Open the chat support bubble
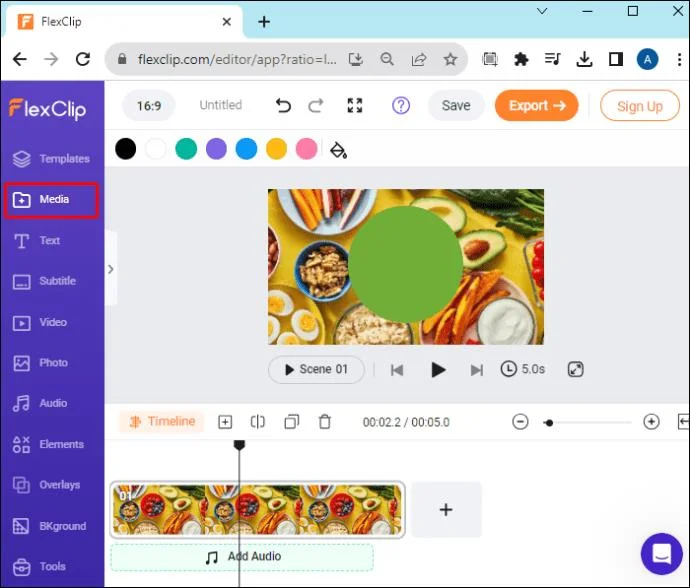This screenshot has height=588, width=690. pyautogui.click(x=661, y=554)
